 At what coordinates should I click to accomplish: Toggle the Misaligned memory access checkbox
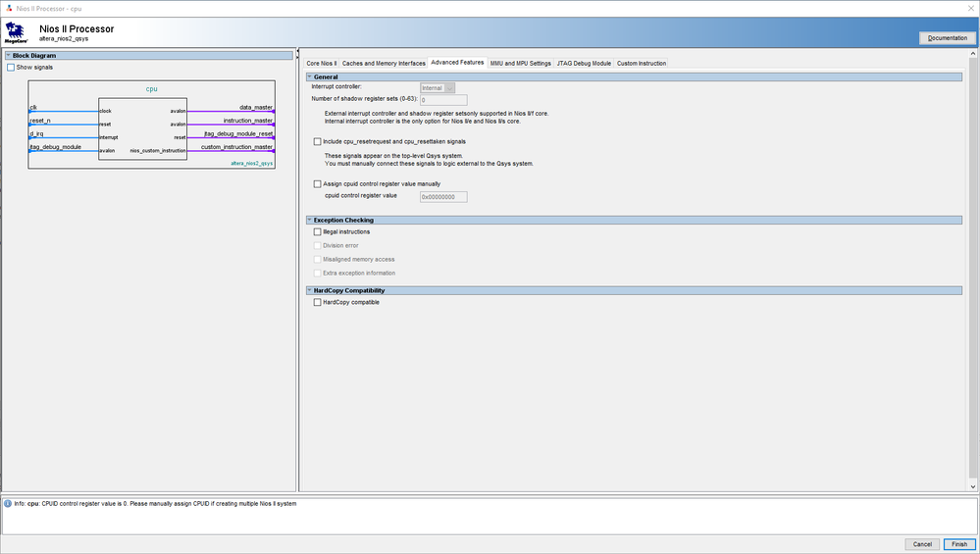click(x=318, y=259)
